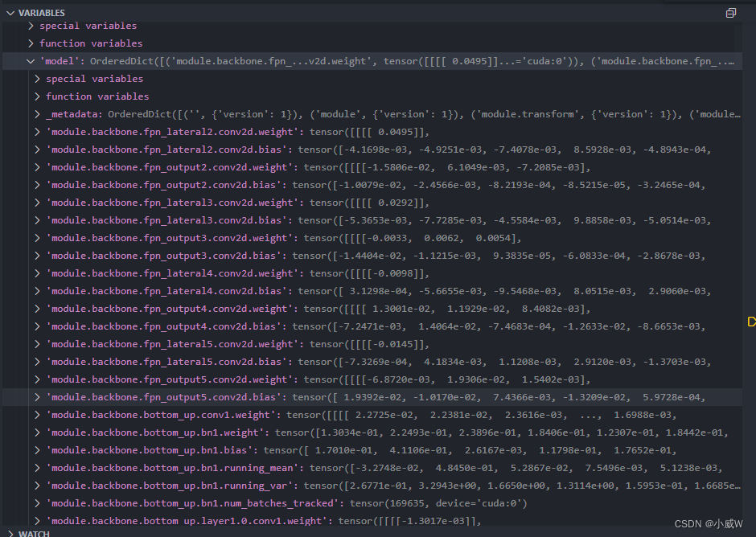Expand function variables nested under 'model'
756x537 pixels.
click(37, 96)
